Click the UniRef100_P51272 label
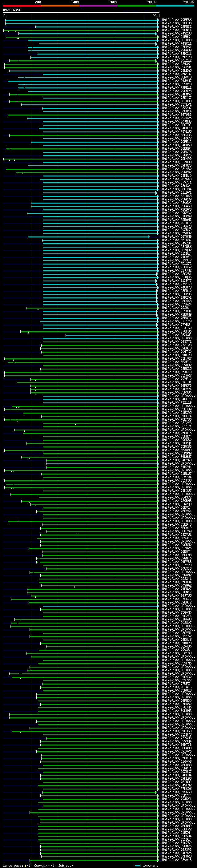The width and height of the screenshot is (197, 868). tap(176, 264)
